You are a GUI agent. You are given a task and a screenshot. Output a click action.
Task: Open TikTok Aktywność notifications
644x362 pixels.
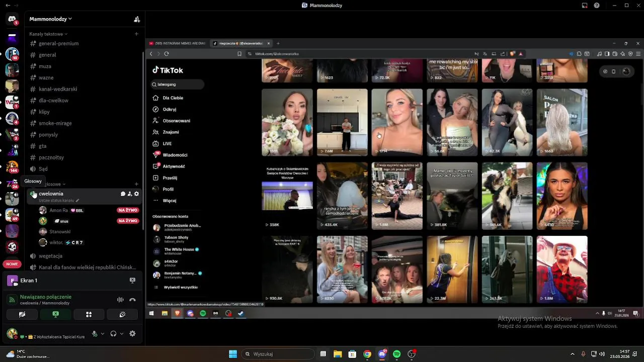coord(169,166)
